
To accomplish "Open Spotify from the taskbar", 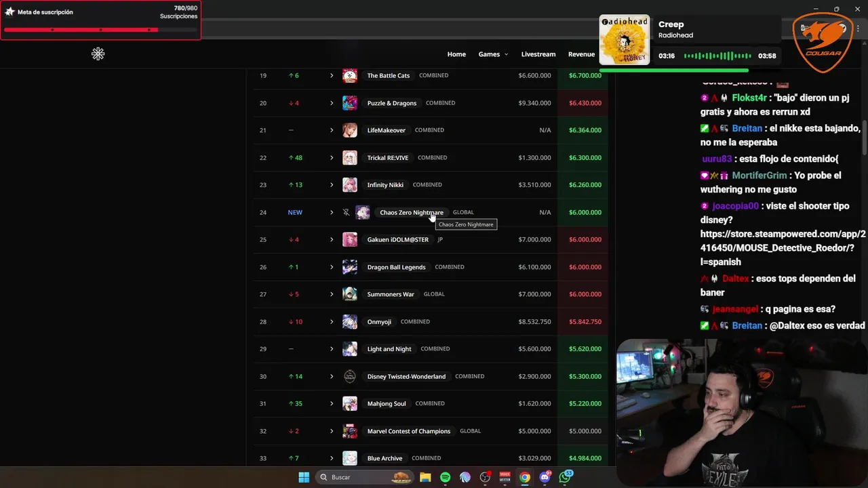I will coord(445,477).
